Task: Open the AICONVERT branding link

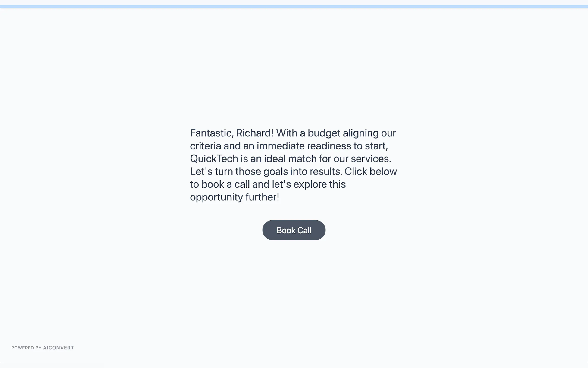Action: click(58, 348)
